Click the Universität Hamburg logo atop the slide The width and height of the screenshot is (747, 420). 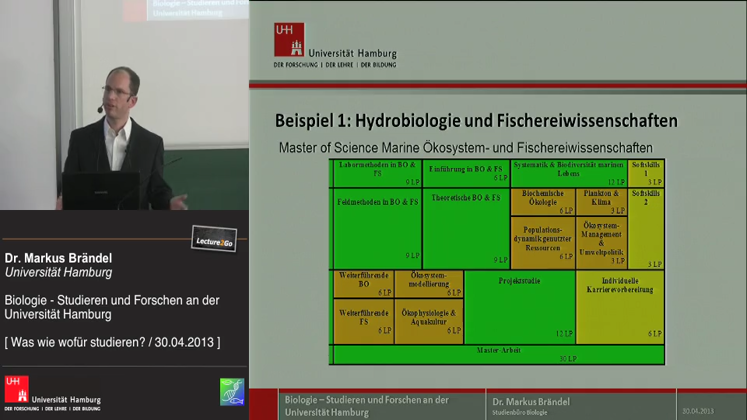pos(335,45)
